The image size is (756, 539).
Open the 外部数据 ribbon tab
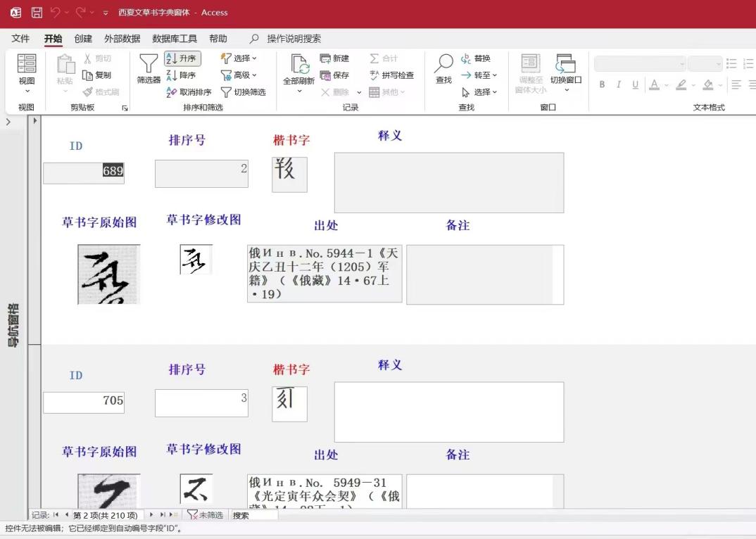coord(122,39)
